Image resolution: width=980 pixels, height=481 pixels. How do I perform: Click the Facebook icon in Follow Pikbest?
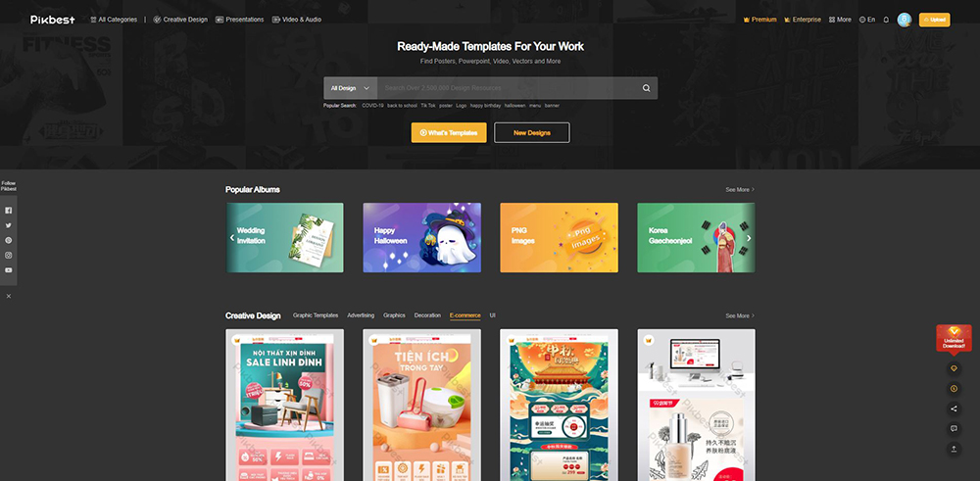[9, 211]
